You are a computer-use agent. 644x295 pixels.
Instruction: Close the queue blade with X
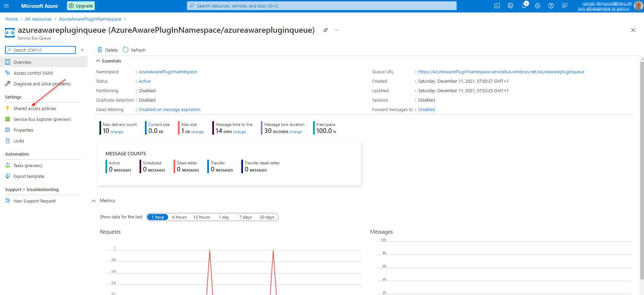click(633, 30)
